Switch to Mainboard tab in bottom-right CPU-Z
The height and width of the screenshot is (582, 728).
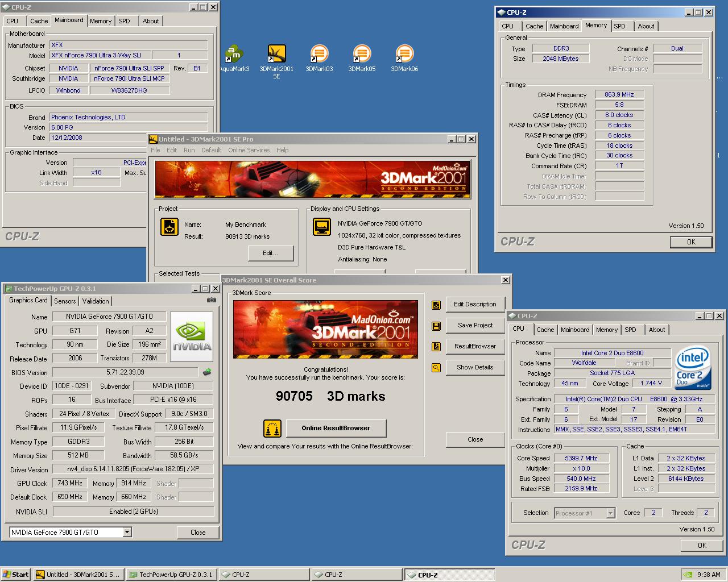(x=575, y=330)
